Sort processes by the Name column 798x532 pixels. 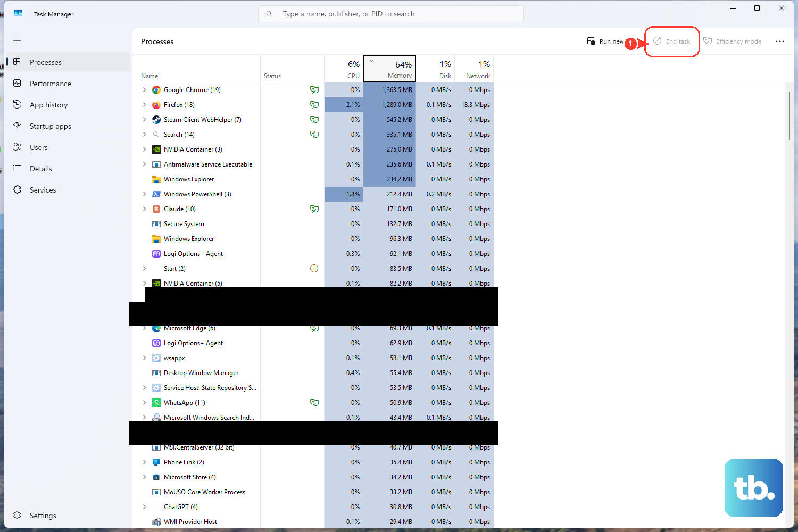pyautogui.click(x=196, y=69)
